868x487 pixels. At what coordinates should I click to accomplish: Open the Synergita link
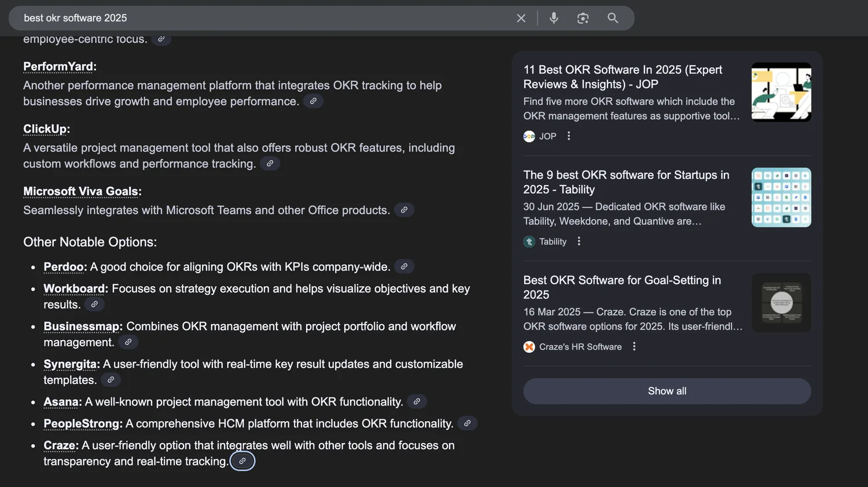pos(70,364)
